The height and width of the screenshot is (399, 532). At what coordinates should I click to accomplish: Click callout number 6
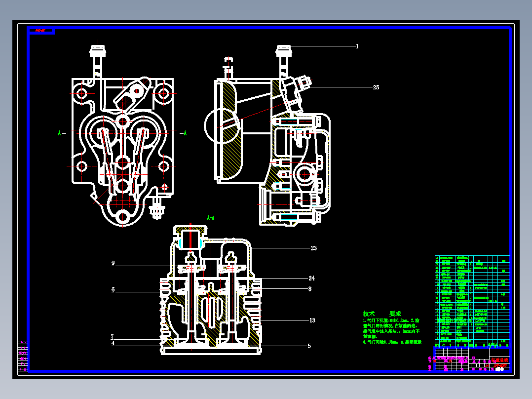point(113,290)
